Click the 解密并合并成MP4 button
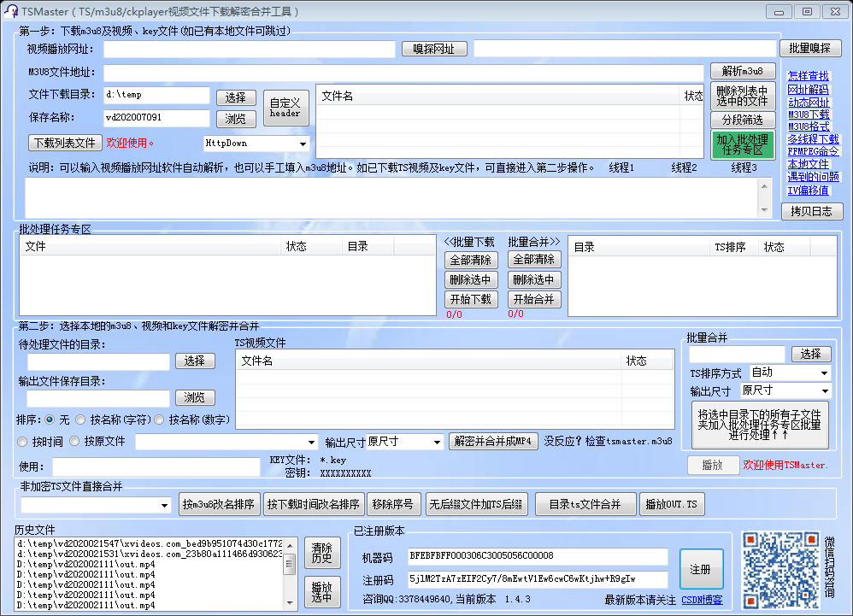Viewport: 853px width, 616px height. 493,442
